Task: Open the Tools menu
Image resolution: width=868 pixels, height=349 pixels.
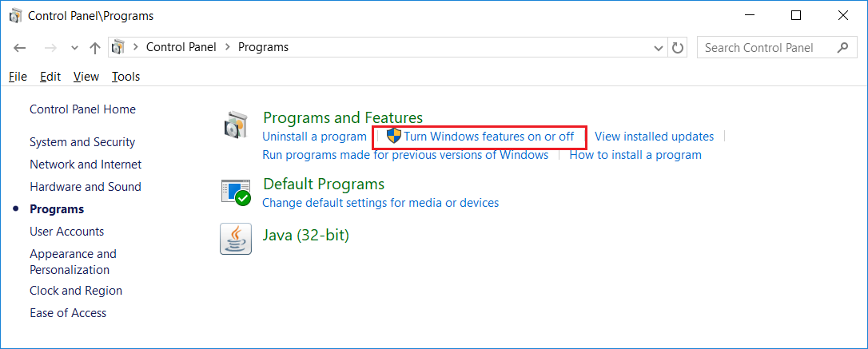Action: pyautogui.click(x=125, y=77)
